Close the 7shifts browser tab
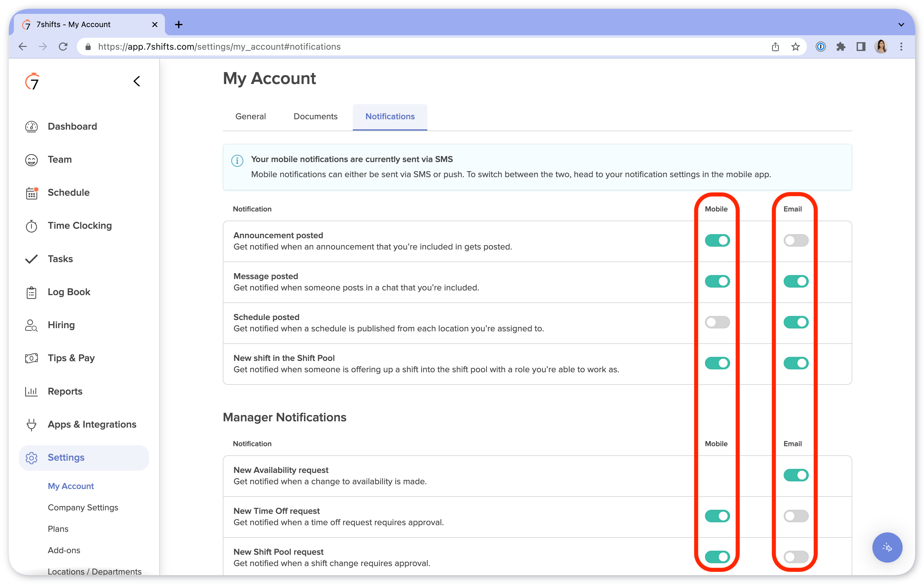 (155, 25)
